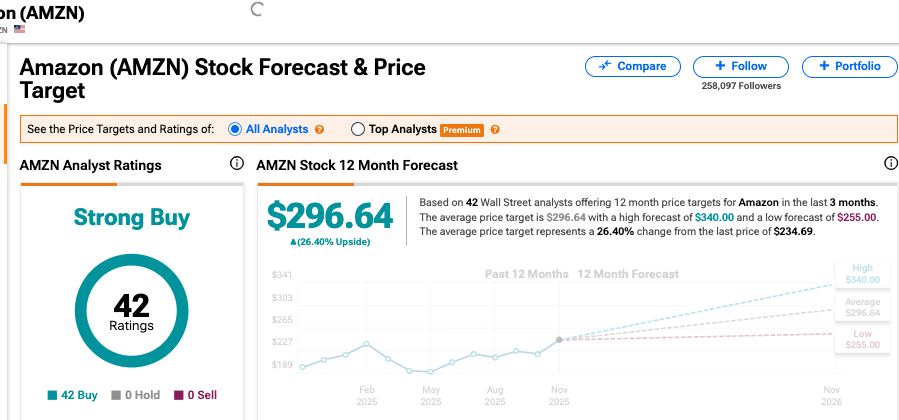Click maroon 0 Sell legend swatch

pyautogui.click(x=179, y=395)
